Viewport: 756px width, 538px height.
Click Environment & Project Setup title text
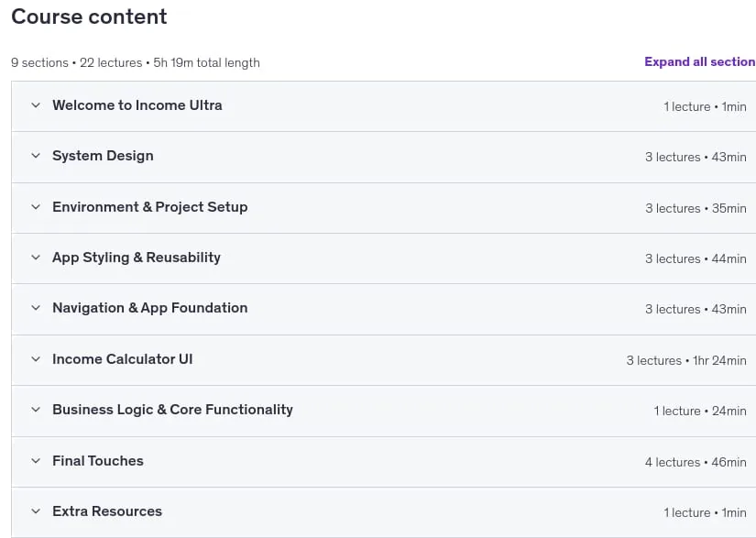(x=150, y=207)
